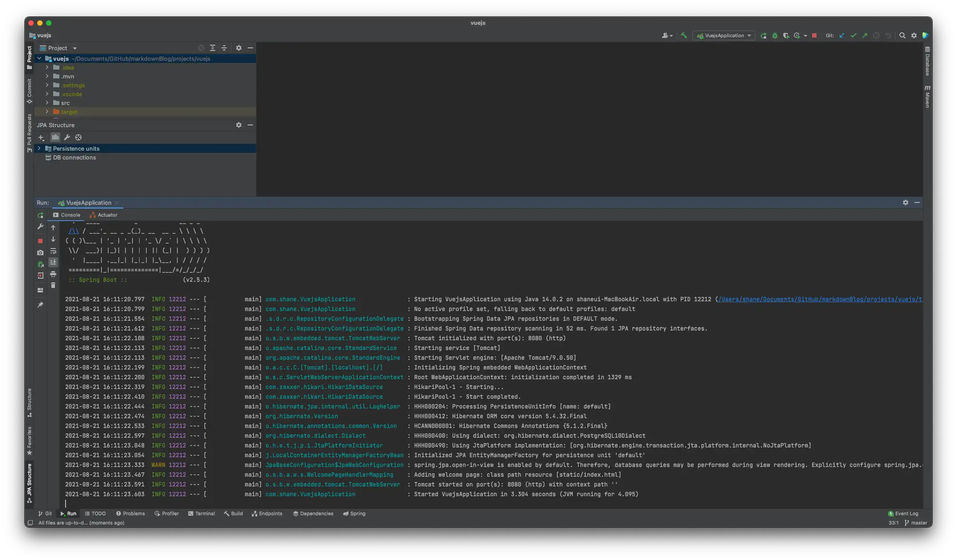Screen dimensions: 957x560
Task: Stop the process in the Run panel
Action: point(40,241)
